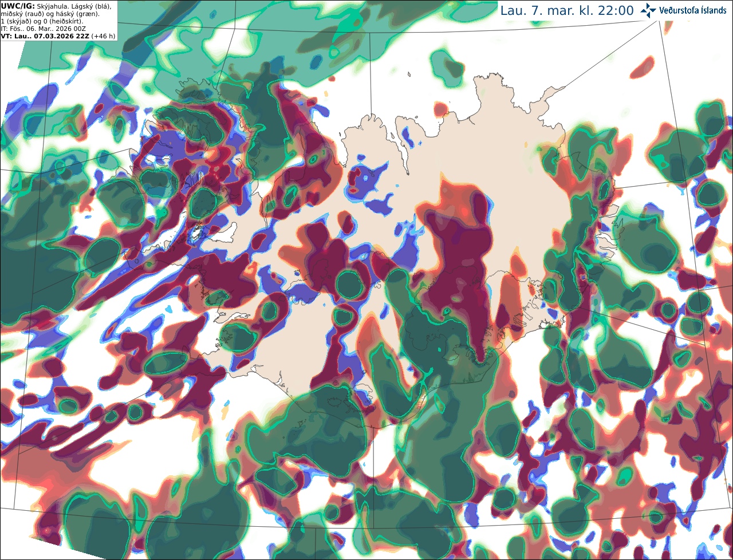Click the initial time line 'IT: Fös.. 06. Mar.. 2026 00Z'
The height and width of the screenshot is (560, 733).
coord(42,28)
